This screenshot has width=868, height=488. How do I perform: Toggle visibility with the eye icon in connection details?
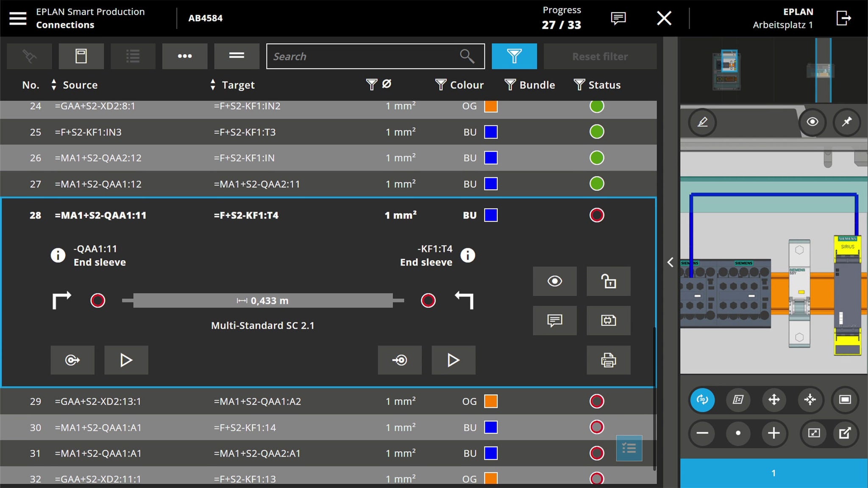point(555,281)
